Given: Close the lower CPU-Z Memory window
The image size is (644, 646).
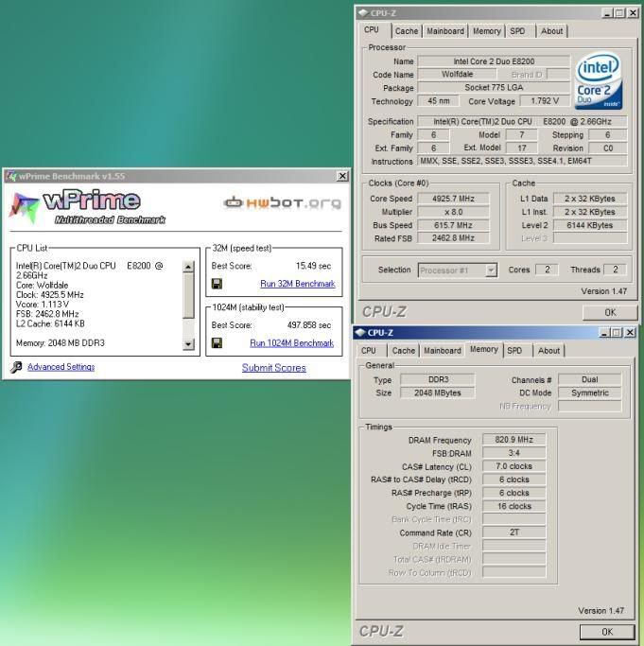Looking at the screenshot, I should point(630,333).
